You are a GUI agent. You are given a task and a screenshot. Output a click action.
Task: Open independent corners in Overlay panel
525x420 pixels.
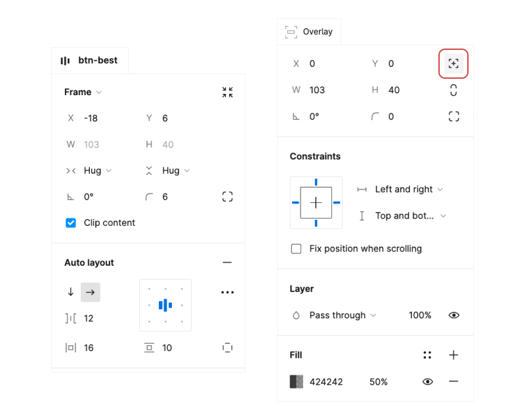coord(453,117)
